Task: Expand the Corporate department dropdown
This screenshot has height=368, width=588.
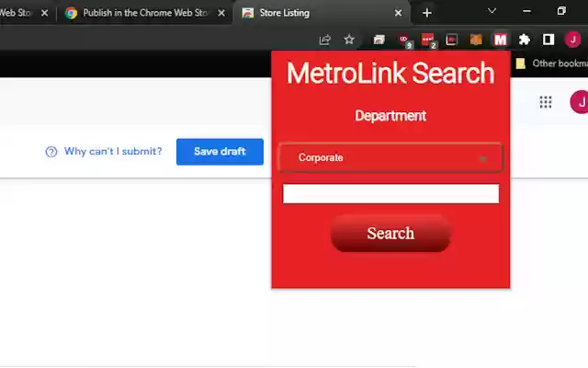Action: coord(390,157)
